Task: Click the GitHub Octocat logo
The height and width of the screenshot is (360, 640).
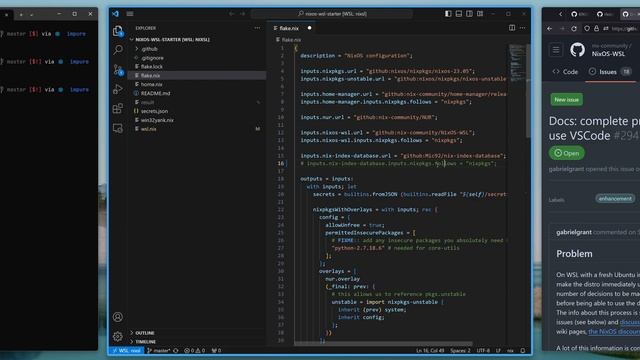Action: pos(577,50)
